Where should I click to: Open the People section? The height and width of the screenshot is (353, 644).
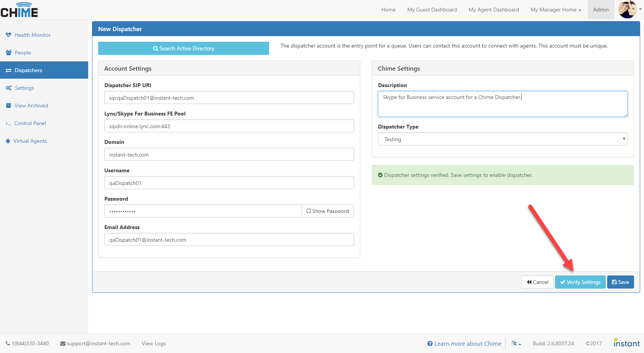click(23, 53)
